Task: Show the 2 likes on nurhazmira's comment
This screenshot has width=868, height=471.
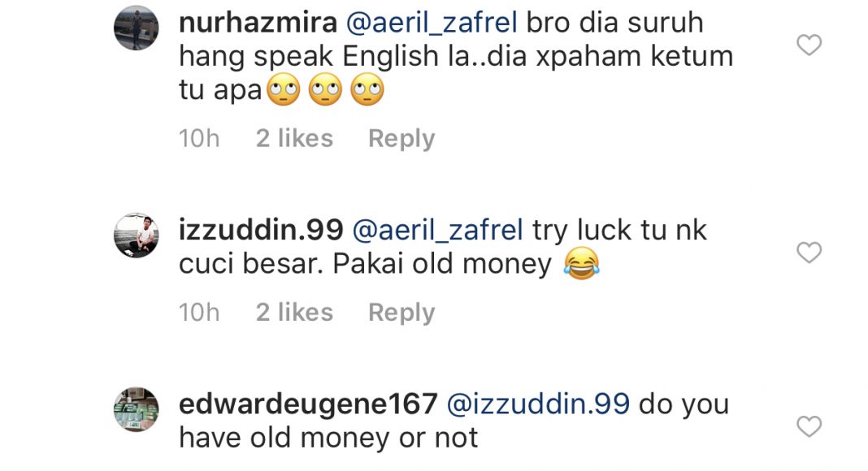Action: click(x=294, y=138)
